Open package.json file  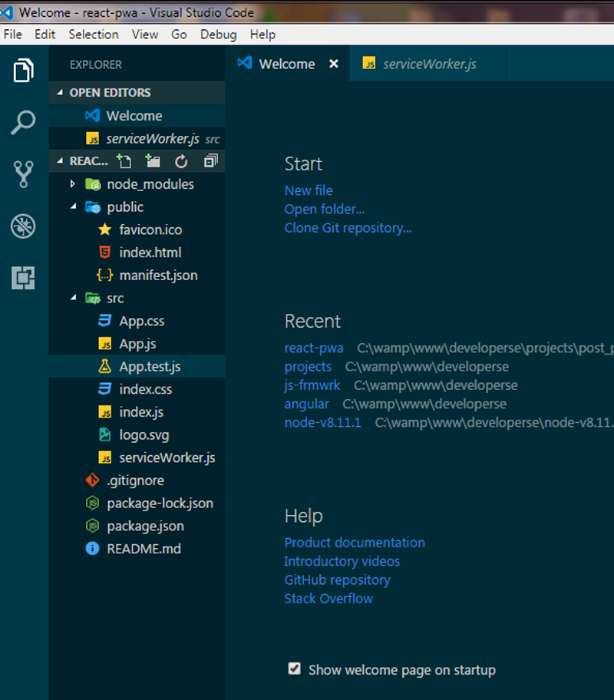[x=137, y=526]
